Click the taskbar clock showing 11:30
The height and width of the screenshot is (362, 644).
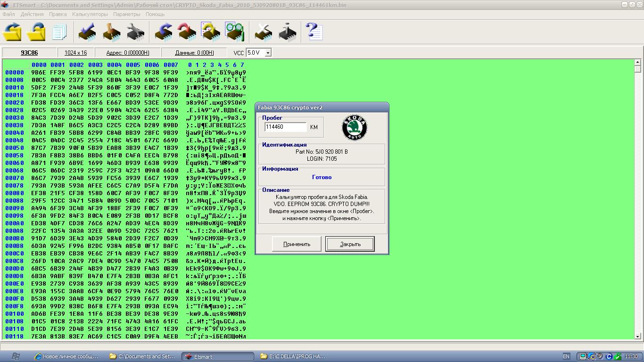[x=631, y=356]
